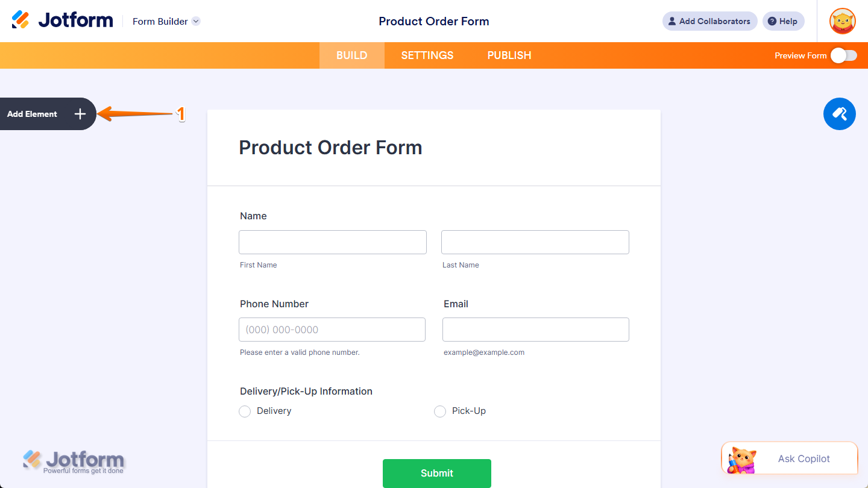Click the Ask Copilot assistant icon
The width and height of the screenshot is (868, 488).
743,458
